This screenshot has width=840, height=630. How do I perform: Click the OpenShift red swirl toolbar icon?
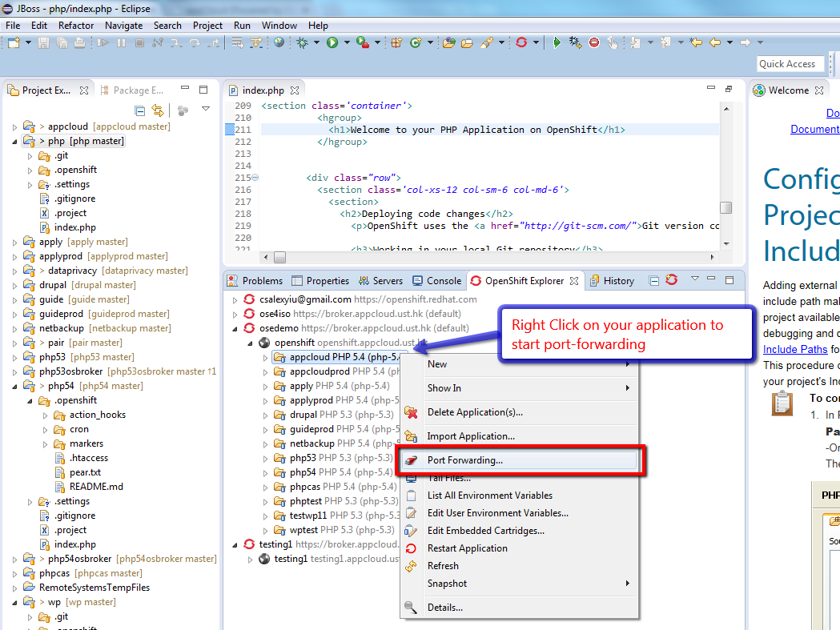pyautogui.click(x=521, y=42)
